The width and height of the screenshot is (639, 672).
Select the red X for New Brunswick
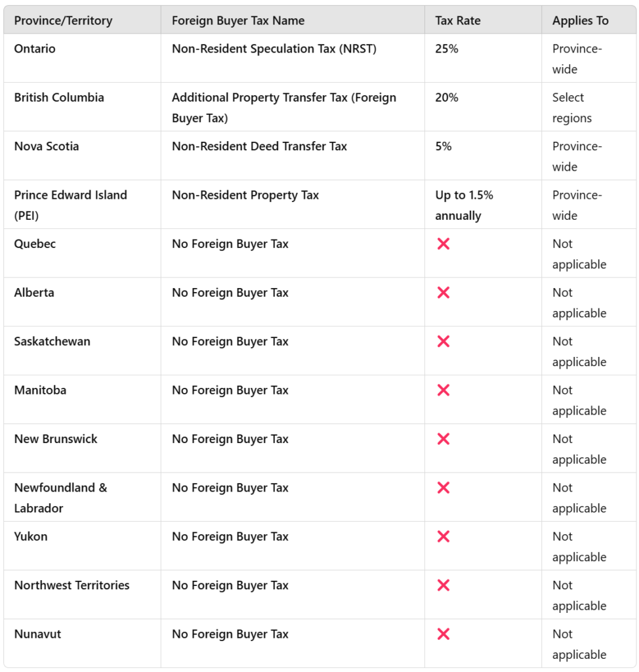(443, 439)
